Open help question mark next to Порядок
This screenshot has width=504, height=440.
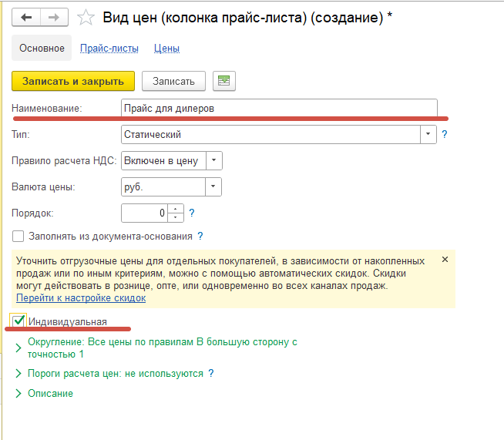click(192, 213)
